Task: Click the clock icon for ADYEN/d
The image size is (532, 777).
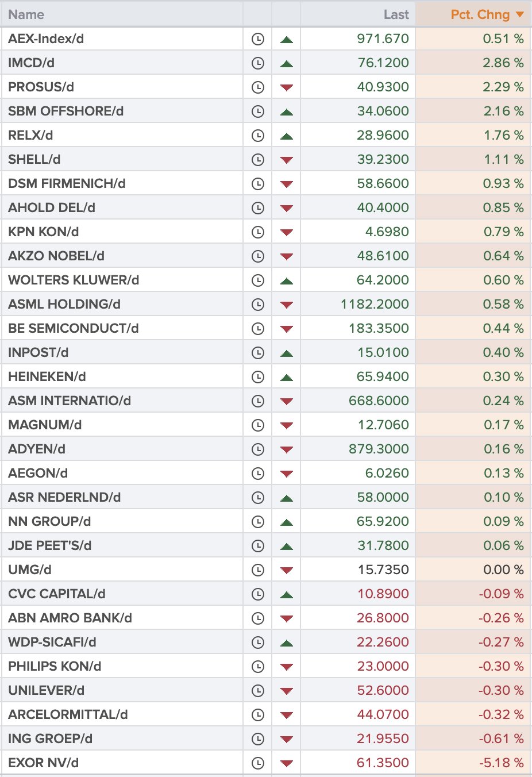Action: (258, 449)
